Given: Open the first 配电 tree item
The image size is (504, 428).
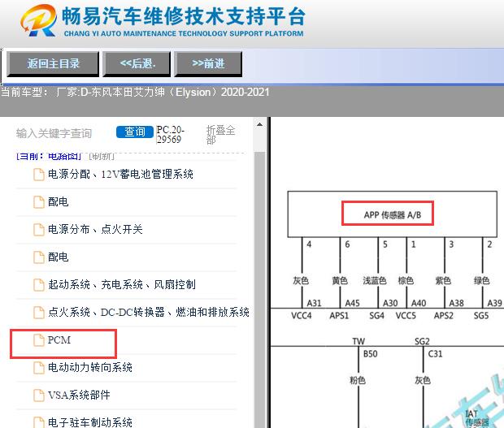Looking at the screenshot, I should 59,202.
